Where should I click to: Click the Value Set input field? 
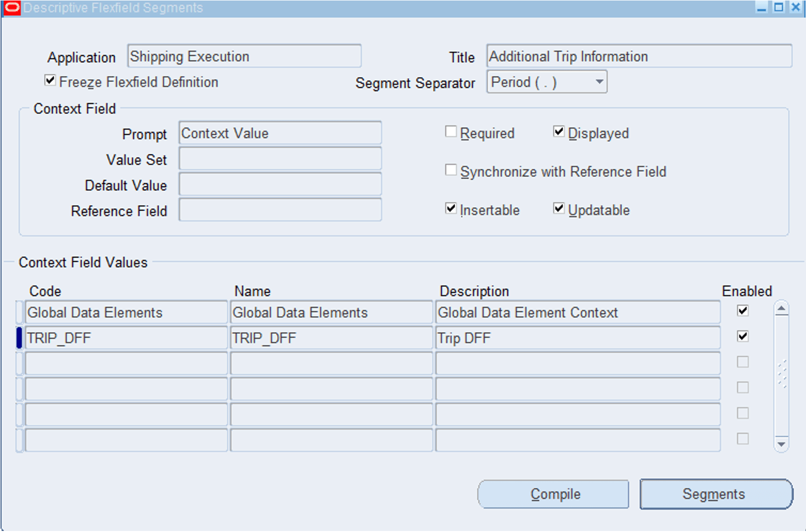[x=280, y=159]
